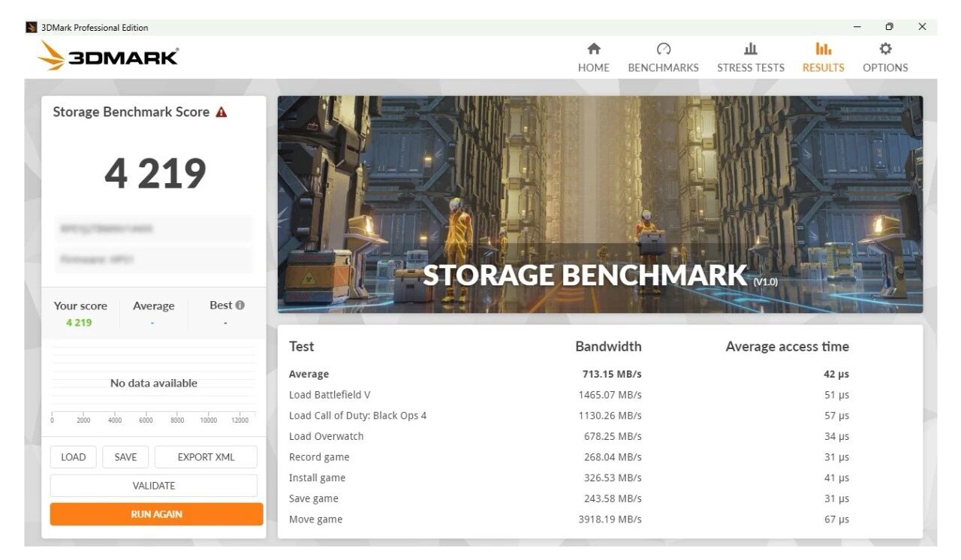Image resolution: width=961 pixels, height=560 pixels.
Task: Click the EXPORT XML button
Action: click(206, 457)
